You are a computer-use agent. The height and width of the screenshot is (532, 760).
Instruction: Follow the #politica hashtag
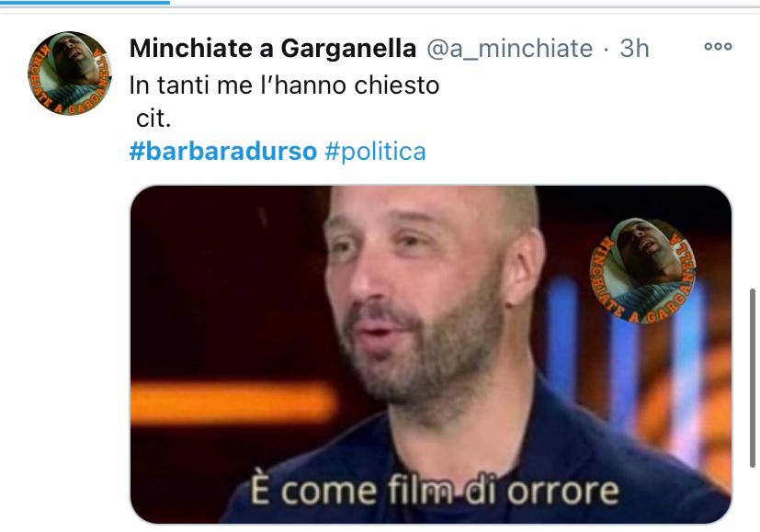coord(375,152)
